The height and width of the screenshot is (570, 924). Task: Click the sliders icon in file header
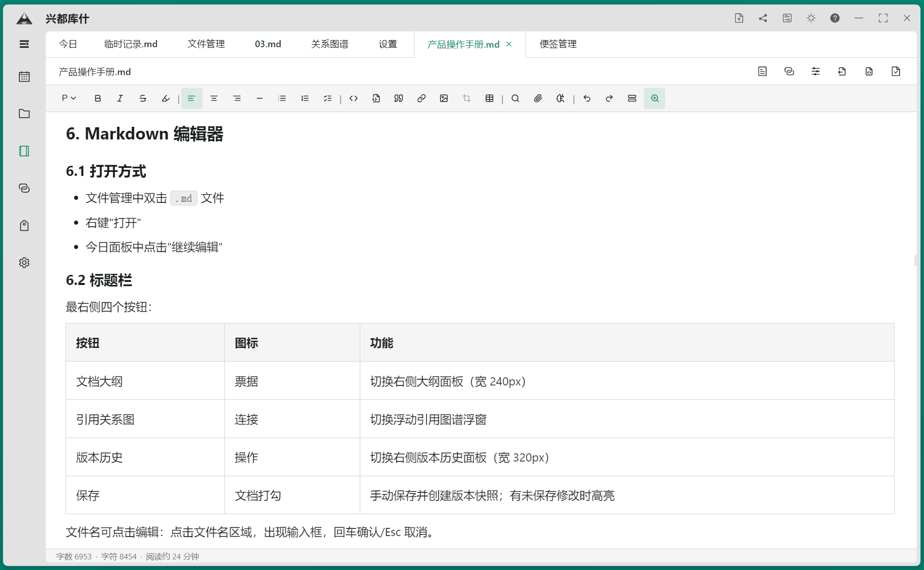(x=815, y=72)
